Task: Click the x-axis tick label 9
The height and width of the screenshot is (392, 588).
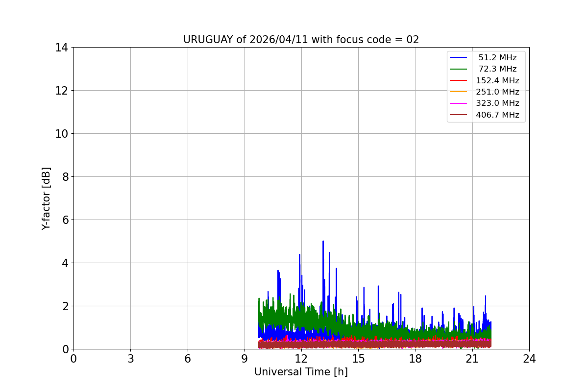Action: (x=245, y=359)
